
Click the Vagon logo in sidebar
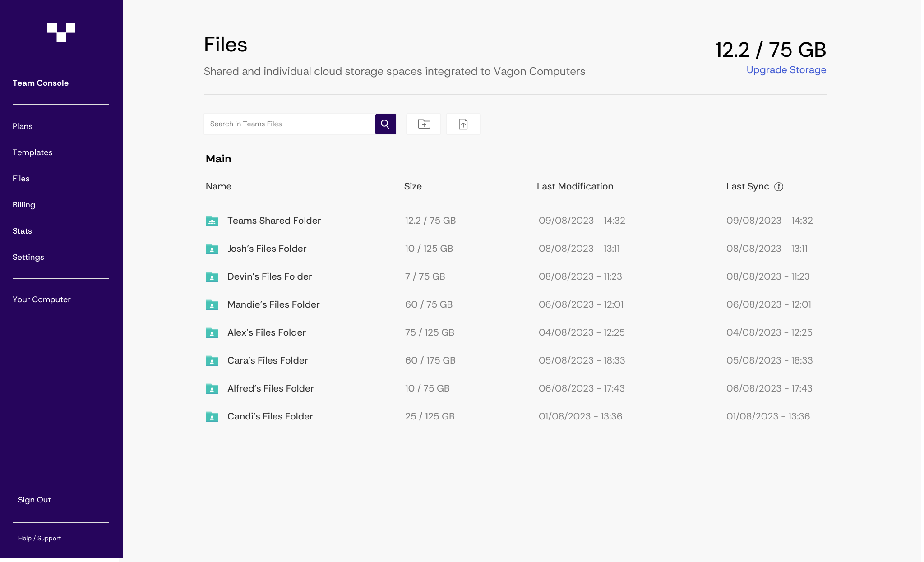pos(61,32)
